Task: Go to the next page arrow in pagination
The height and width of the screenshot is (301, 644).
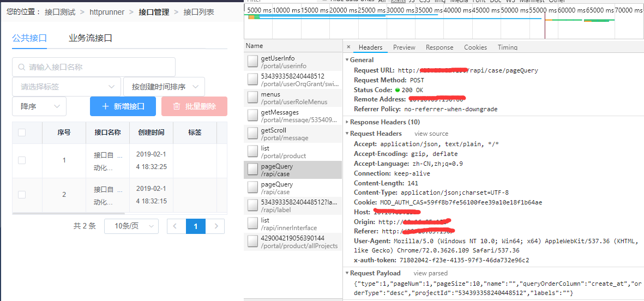Action: pyautogui.click(x=216, y=226)
